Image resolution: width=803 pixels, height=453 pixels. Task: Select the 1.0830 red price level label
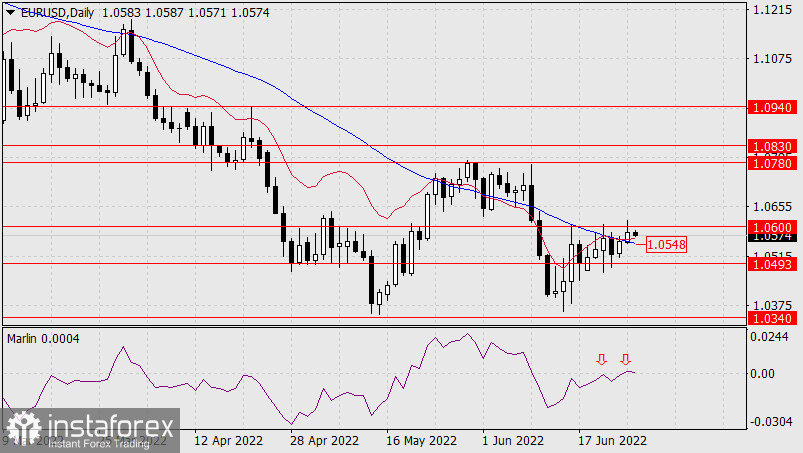click(773, 147)
